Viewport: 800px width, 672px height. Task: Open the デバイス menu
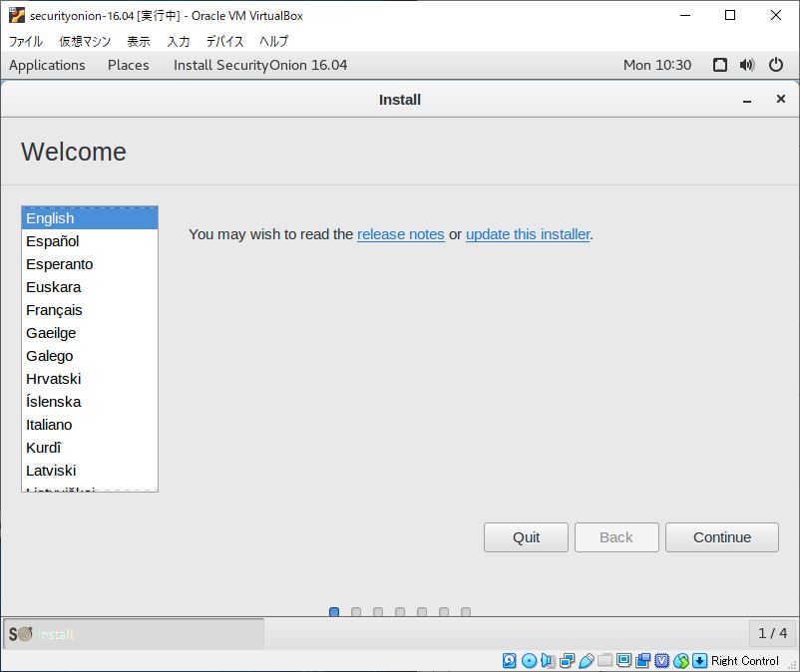225,41
